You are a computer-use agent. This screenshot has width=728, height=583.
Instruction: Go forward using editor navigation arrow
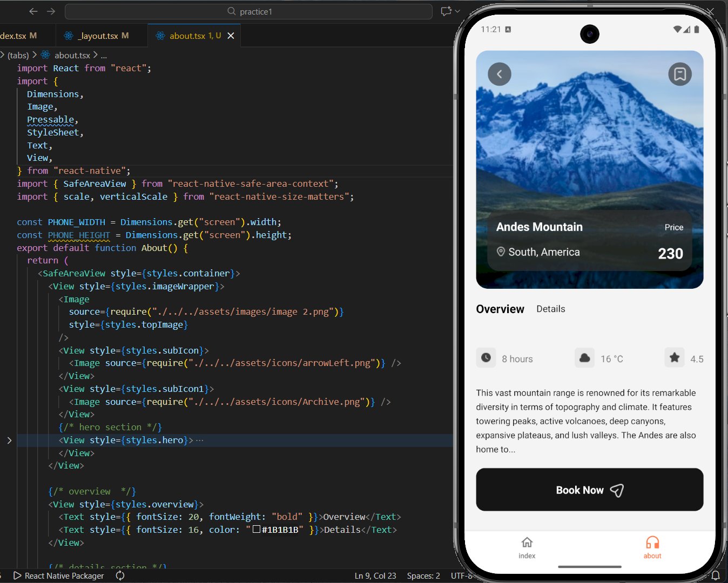(51, 11)
